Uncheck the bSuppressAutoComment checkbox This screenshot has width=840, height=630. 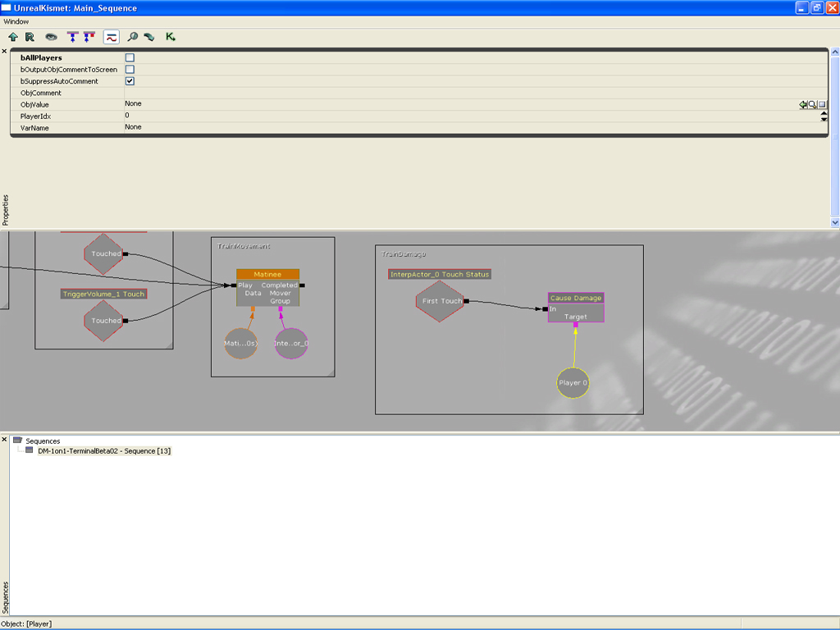[130, 81]
